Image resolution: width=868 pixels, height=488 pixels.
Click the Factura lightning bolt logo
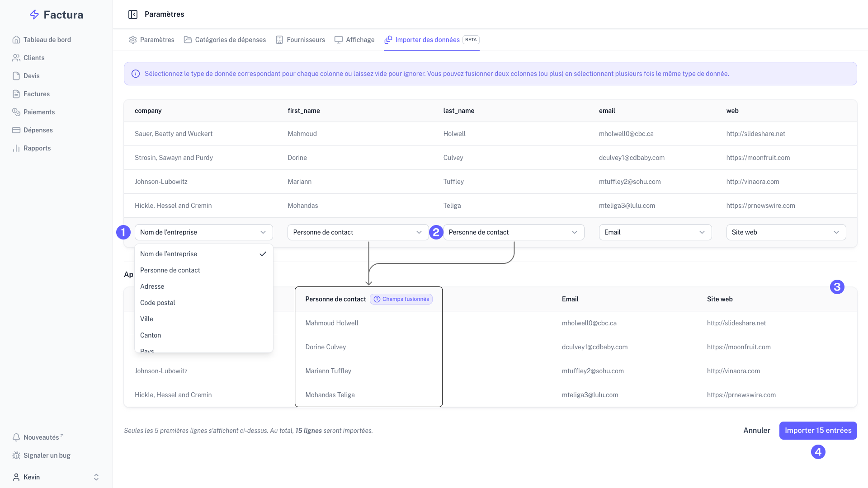coord(34,15)
